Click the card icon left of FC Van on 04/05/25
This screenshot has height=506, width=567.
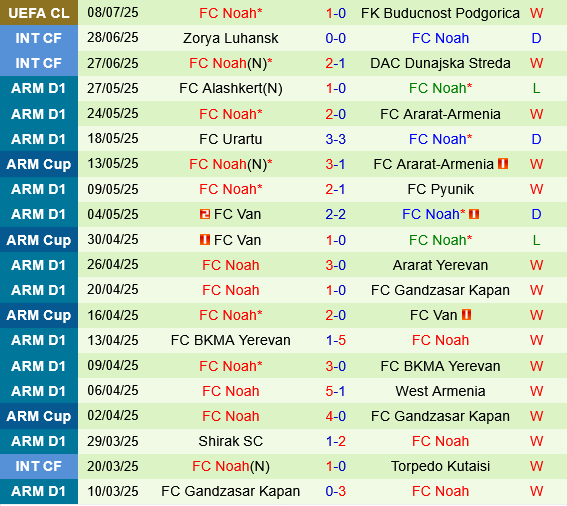tap(205, 214)
